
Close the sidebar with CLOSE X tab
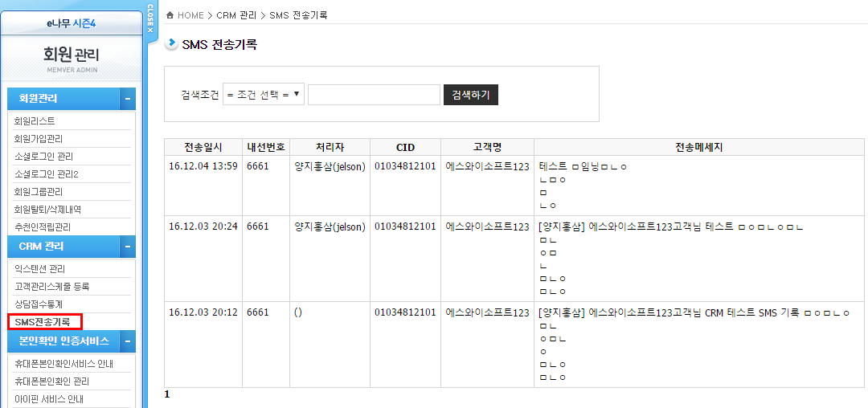150,19
